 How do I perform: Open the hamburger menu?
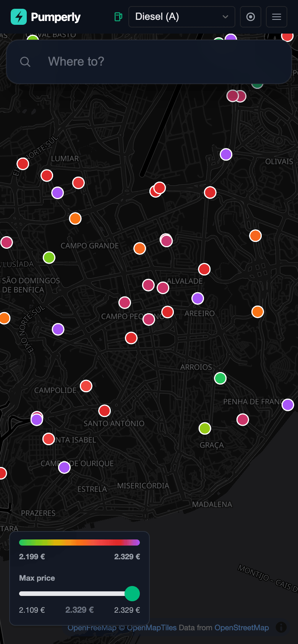[277, 17]
